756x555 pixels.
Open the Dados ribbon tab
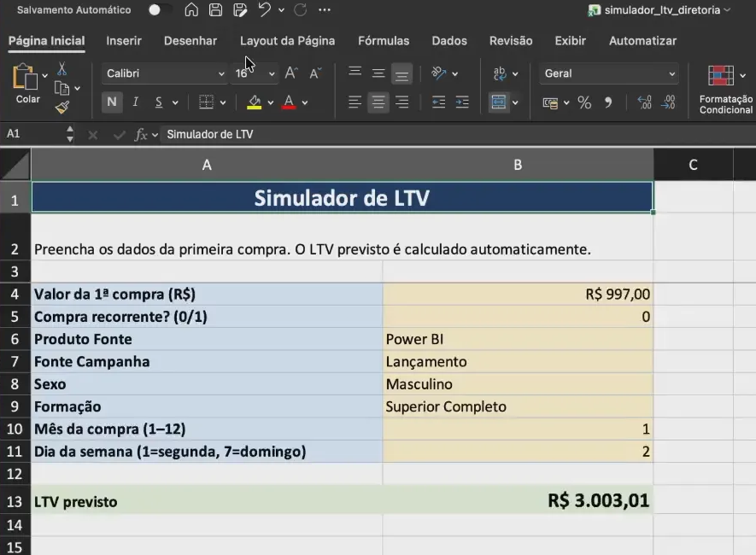(x=449, y=41)
